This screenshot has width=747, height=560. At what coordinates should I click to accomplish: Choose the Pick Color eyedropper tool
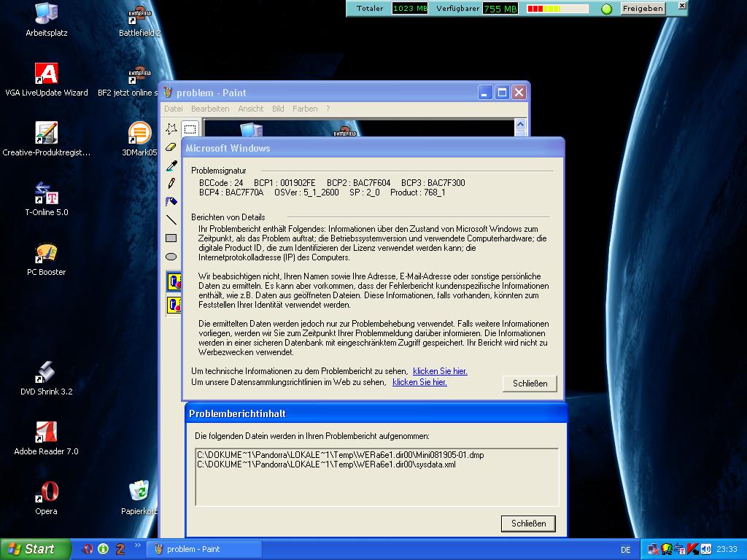pyautogui.click(x=171, y=166)
